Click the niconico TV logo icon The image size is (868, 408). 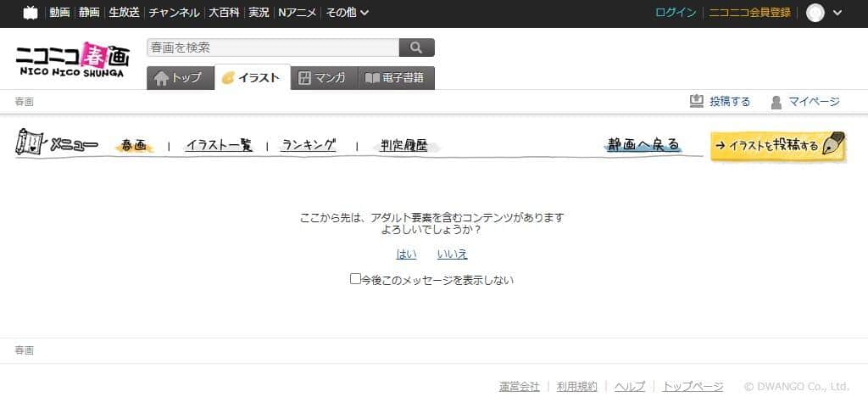[31, 13]
